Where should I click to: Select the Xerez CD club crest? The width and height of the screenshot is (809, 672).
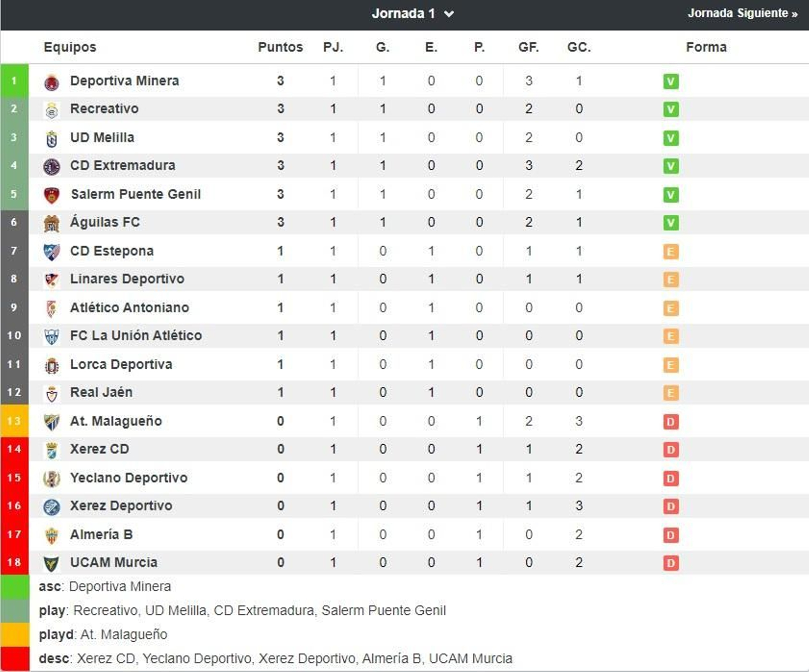coord(52,448)
